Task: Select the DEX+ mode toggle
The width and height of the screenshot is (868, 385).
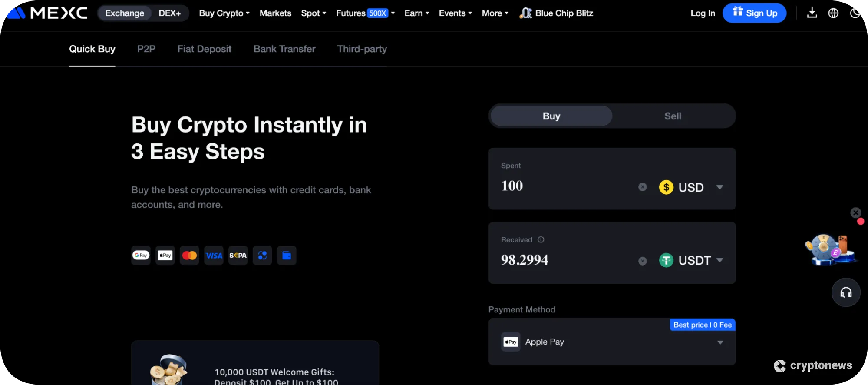Action: tap(169, 13)
